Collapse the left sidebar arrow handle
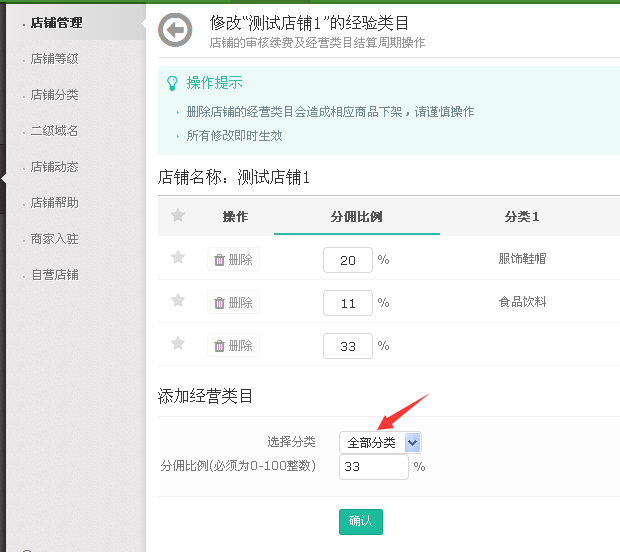 (x=5, y=179)
